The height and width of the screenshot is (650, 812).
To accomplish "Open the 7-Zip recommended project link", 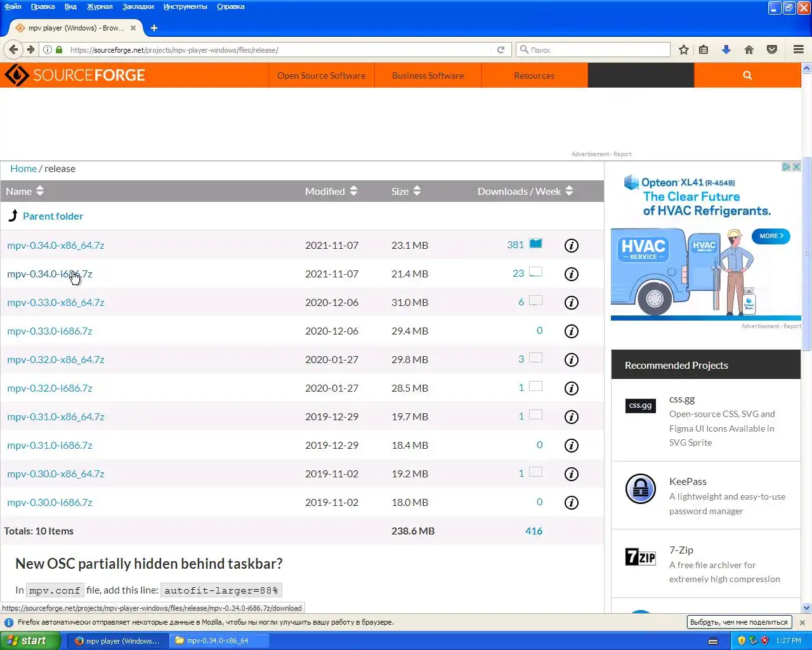I will coord(681,550).
